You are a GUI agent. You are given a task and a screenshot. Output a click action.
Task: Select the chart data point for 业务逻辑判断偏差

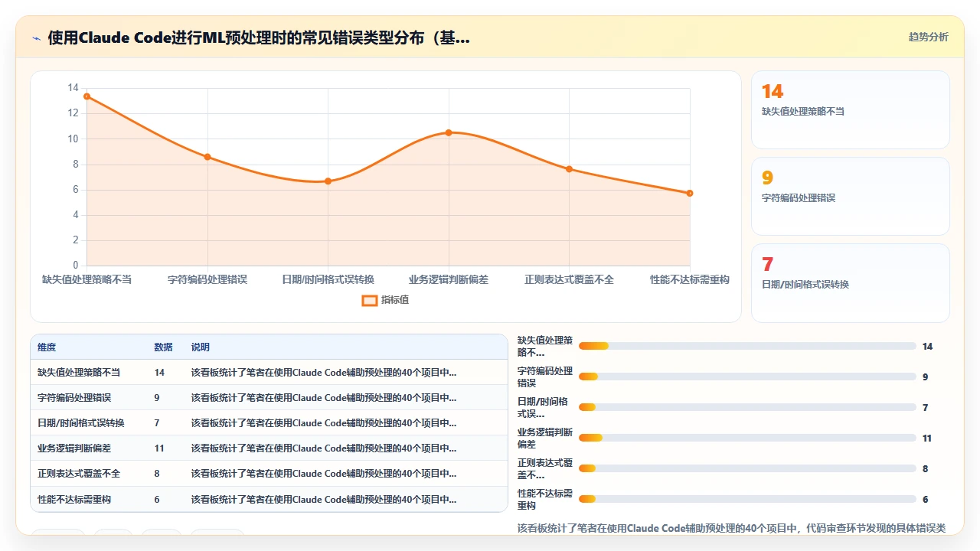(x=449, y=132)
